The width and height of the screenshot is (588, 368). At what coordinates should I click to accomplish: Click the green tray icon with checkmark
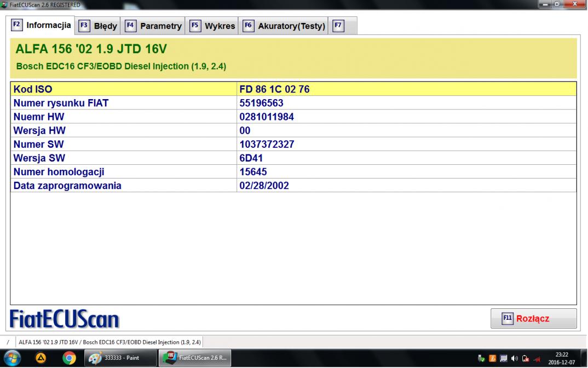click(481, 359)
